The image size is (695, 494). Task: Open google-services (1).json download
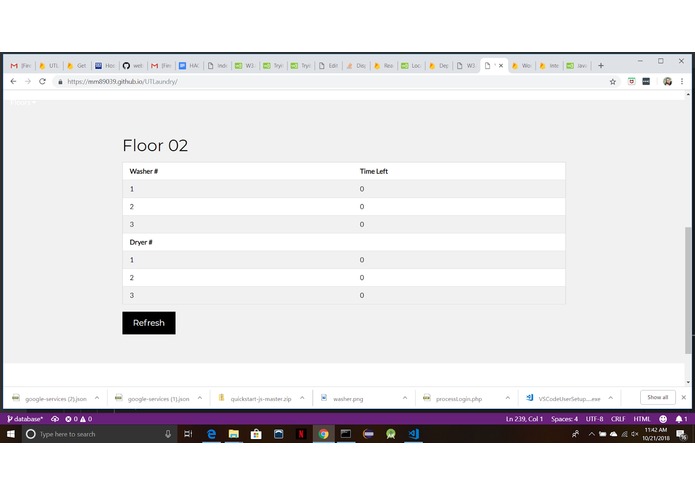152,398
